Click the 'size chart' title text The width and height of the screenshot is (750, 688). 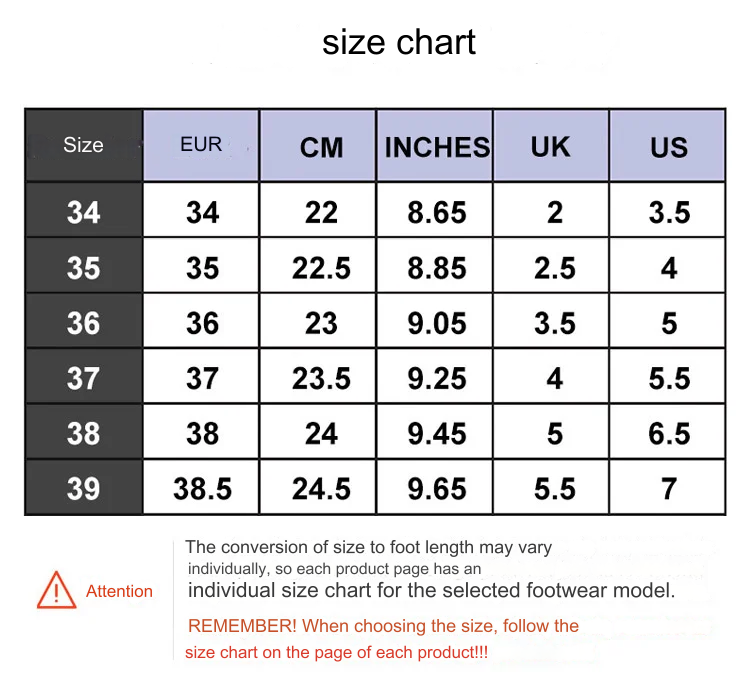[x=399, y=42]
